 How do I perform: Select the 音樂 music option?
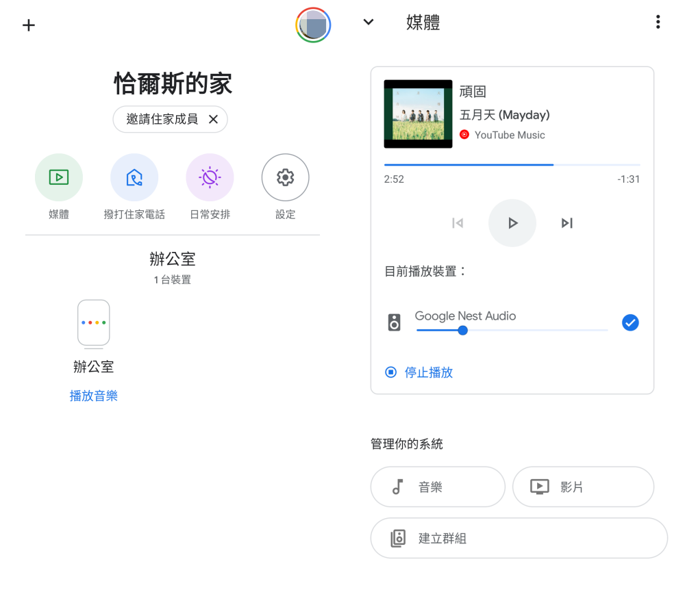[438, 487]
